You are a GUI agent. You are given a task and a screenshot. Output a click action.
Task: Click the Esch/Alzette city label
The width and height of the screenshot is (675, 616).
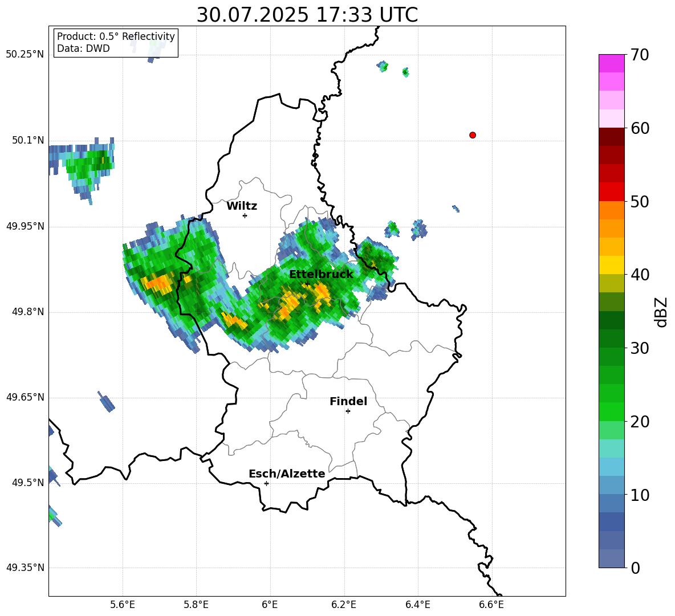287,474
